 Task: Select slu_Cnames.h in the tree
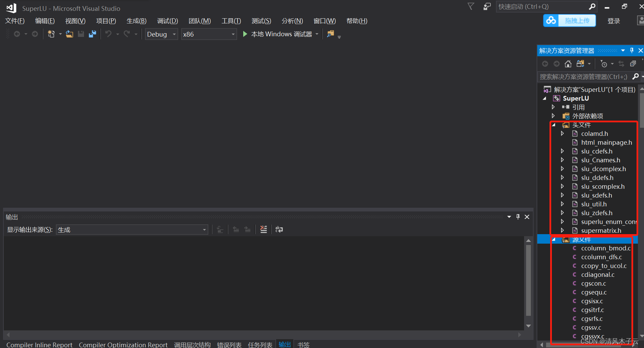click(601, 160)
